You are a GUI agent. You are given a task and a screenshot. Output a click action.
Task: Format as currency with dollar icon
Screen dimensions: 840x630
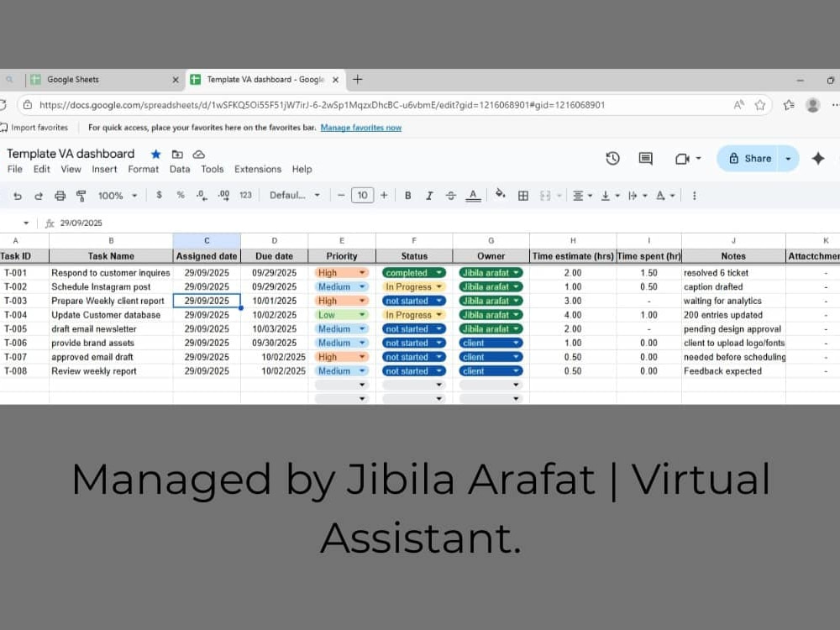coord(159,196)
